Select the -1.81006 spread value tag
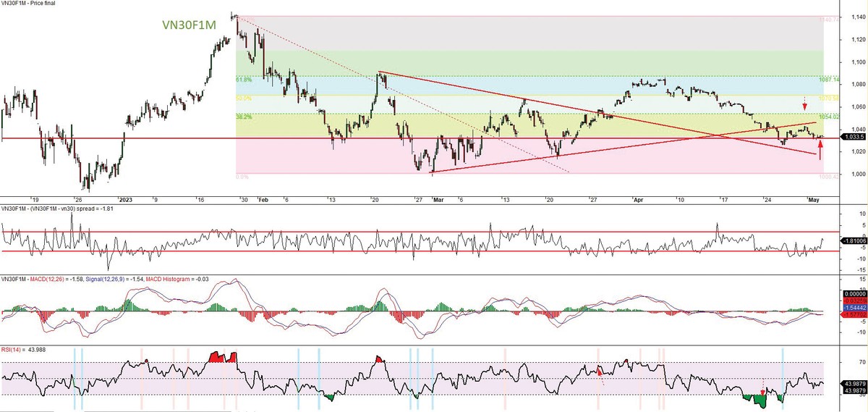The height and width of the screenshot is (412, 868). click(852, 241)
